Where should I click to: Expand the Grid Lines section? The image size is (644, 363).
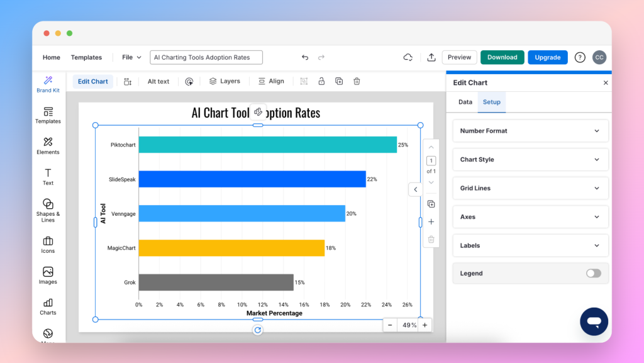pyautogui.click(x=530, y=188)
